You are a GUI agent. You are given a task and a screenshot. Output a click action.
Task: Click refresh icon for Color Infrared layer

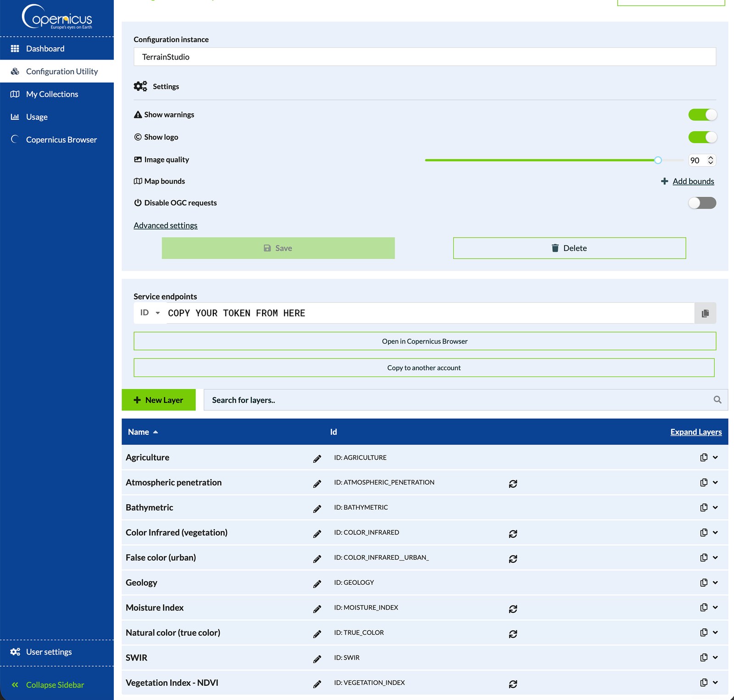coord(513,533)
